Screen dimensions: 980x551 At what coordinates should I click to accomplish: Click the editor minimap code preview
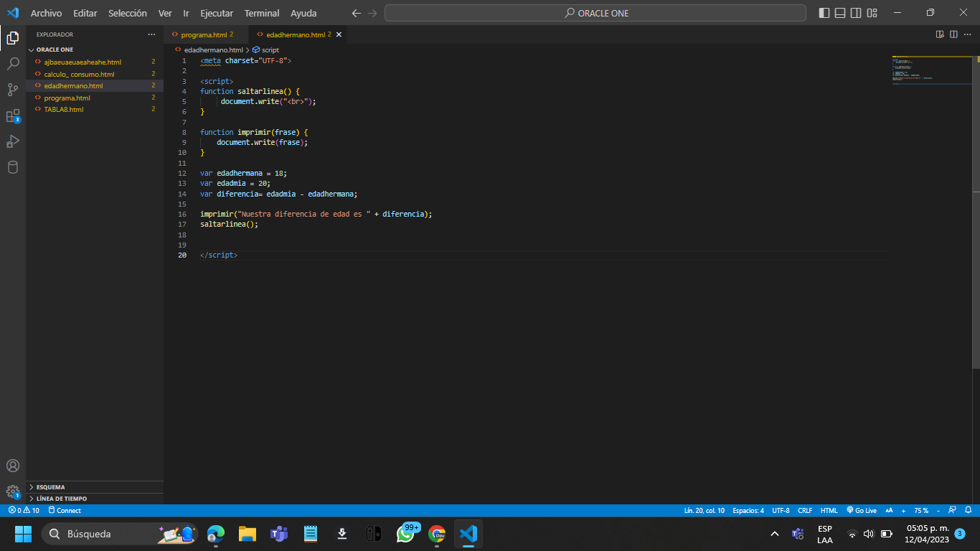[931, 70]
